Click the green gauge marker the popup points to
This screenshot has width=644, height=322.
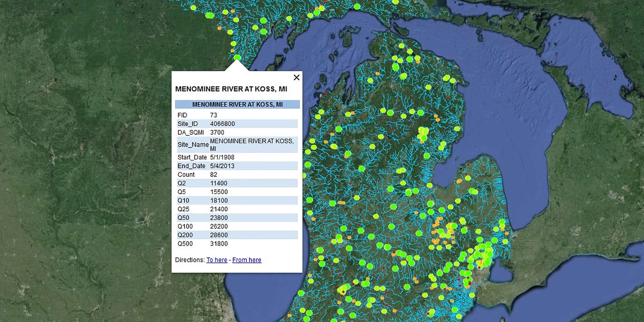(x=237, y=58)
